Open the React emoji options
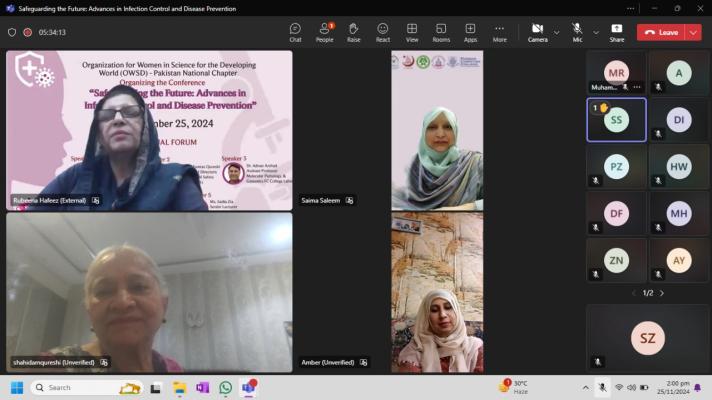Viewport: 712px width, 400px height. (383, 32)
